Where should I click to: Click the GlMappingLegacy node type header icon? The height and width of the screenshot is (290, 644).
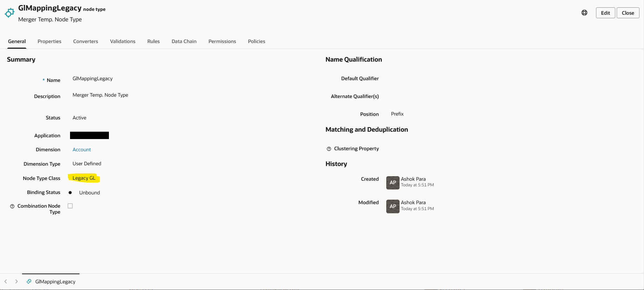(9, 13)
